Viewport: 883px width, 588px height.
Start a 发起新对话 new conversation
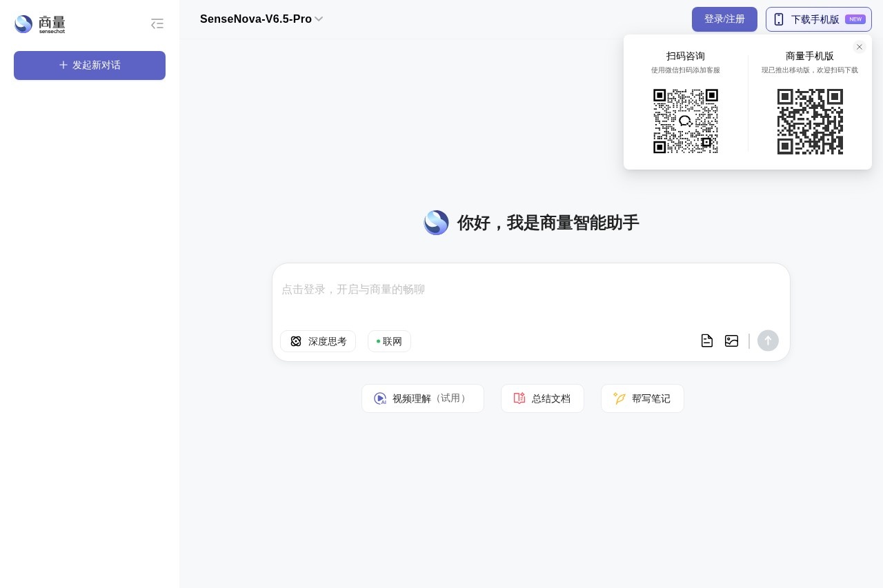pos(90,65)
